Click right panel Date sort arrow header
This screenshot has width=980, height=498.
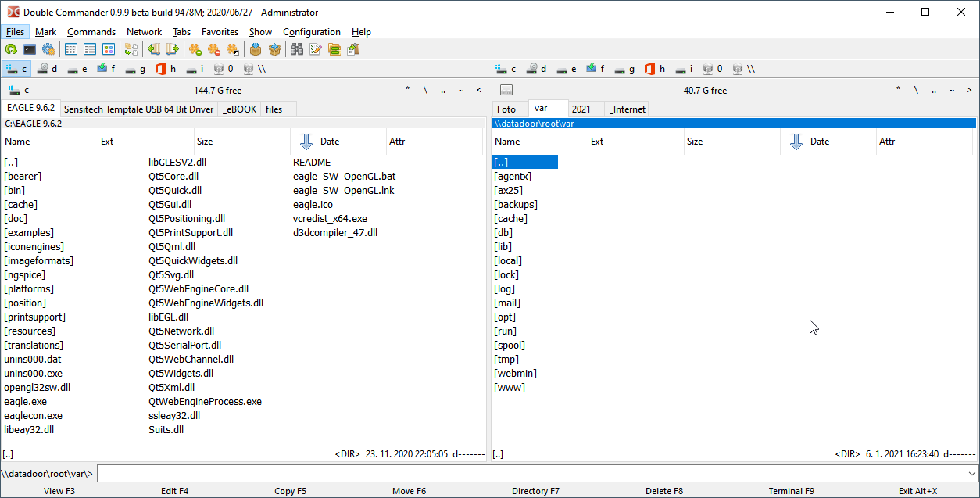point(796,142)
